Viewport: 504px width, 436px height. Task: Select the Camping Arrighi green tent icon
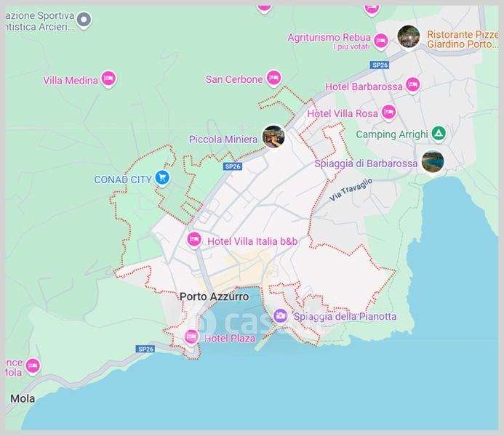click(438, 134)
